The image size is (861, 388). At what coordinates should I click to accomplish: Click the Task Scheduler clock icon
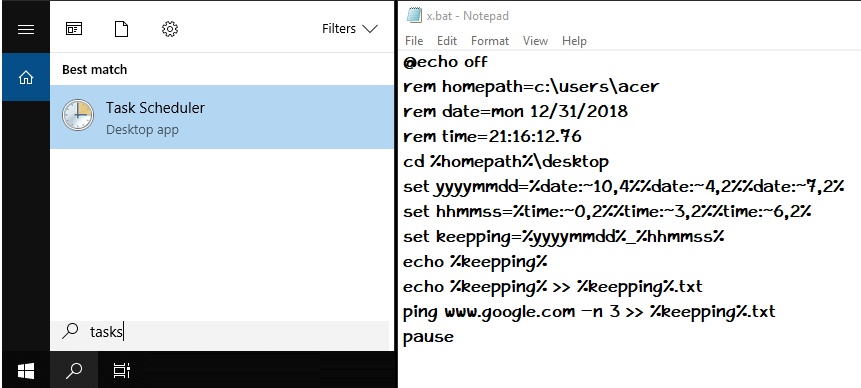tap(77, 115)
